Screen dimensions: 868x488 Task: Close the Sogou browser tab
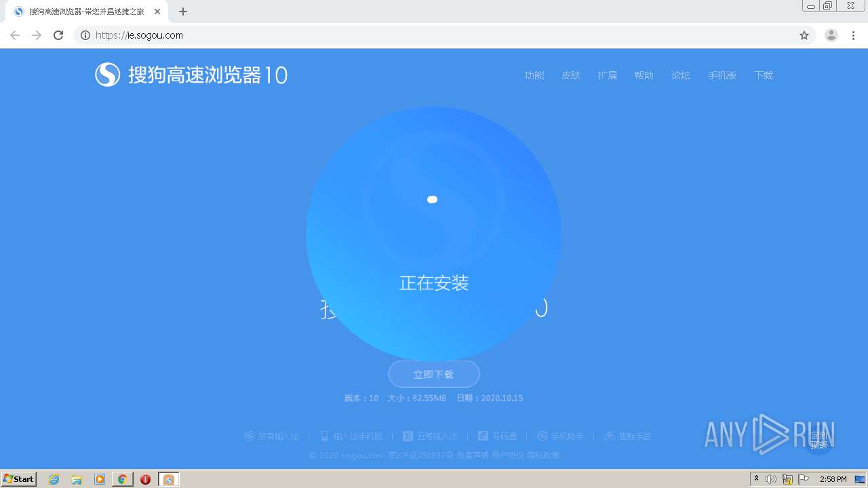(157, 12)
